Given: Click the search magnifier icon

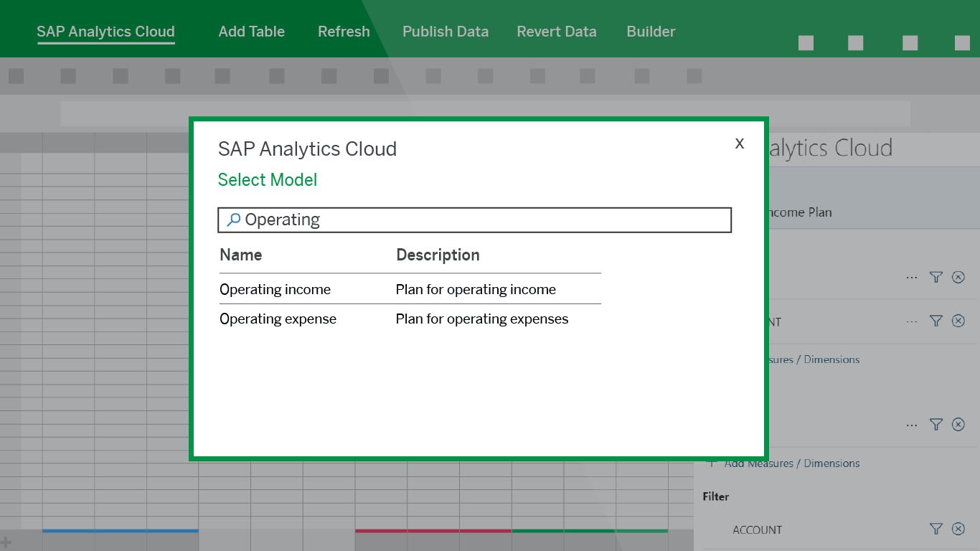Looking at the screenshot, I should pos(233,220).
